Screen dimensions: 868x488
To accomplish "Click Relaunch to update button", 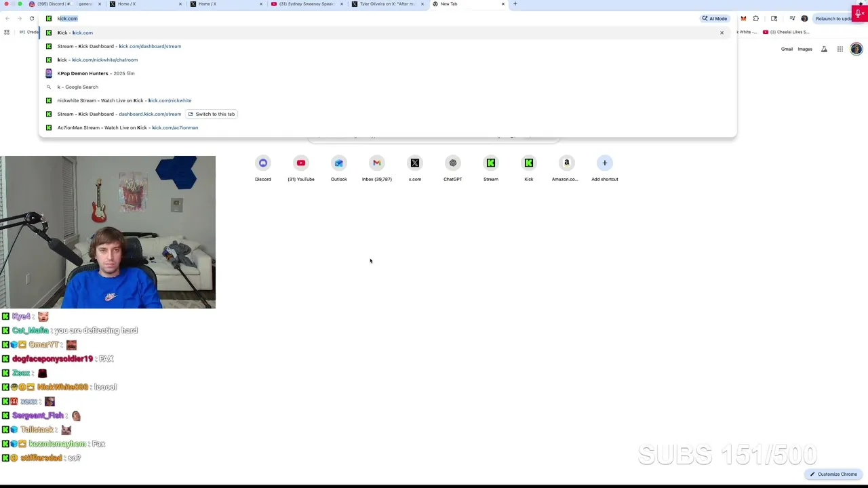I will click(833, 18).
